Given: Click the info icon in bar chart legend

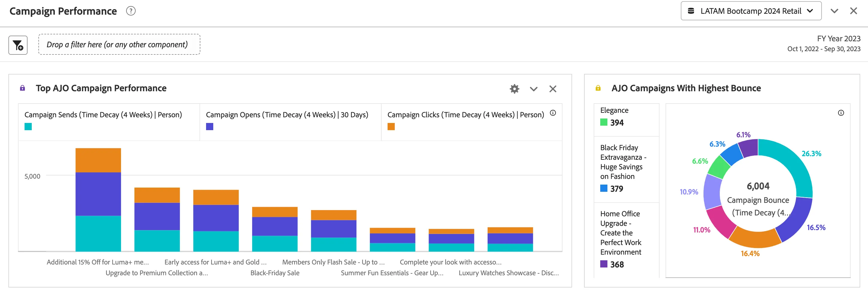Looking at the screenshot, I should 553,113.
